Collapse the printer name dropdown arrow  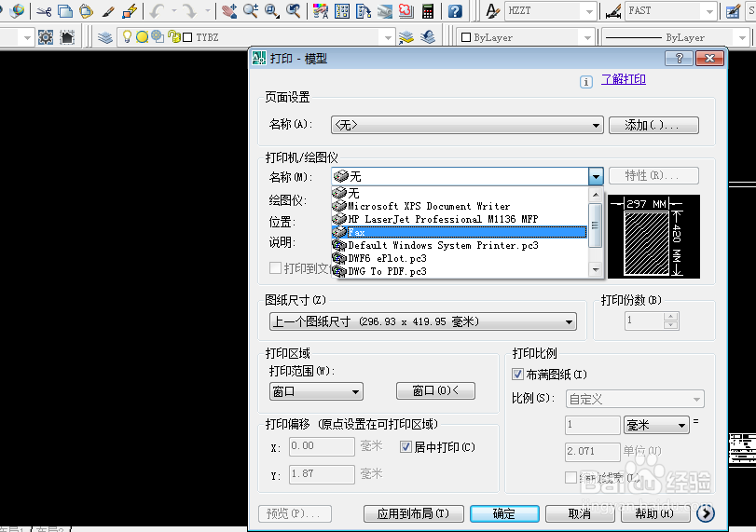tap(596, 176)
